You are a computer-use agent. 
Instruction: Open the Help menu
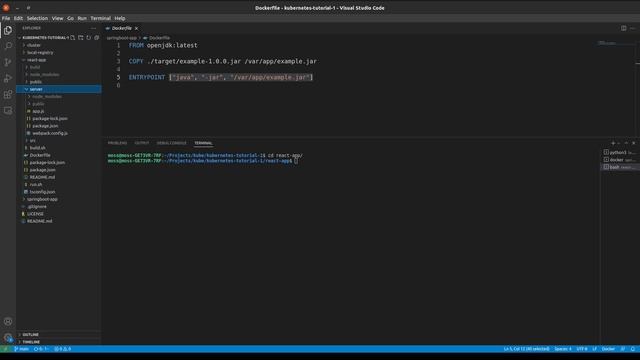point(120,18)
